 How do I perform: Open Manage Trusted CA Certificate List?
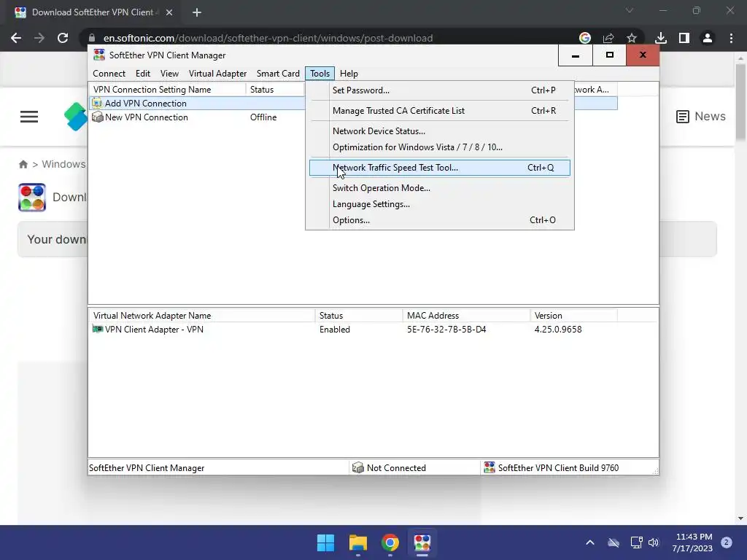pyautogui.click(x=439, y=111)
